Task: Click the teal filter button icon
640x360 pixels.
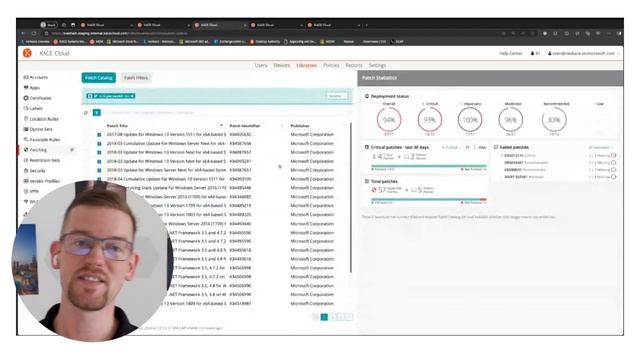Action: click(x=97, y=113)
